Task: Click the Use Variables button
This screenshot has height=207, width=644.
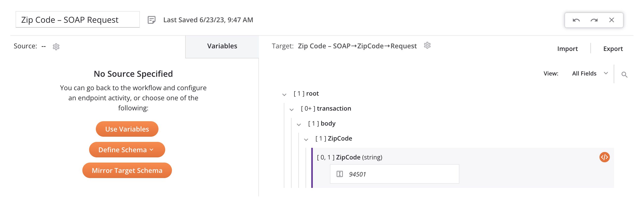Action: click(x=127, y=129)
